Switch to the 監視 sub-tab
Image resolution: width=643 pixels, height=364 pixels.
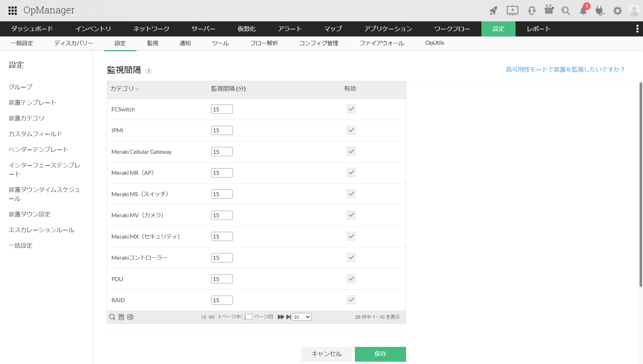152,43
